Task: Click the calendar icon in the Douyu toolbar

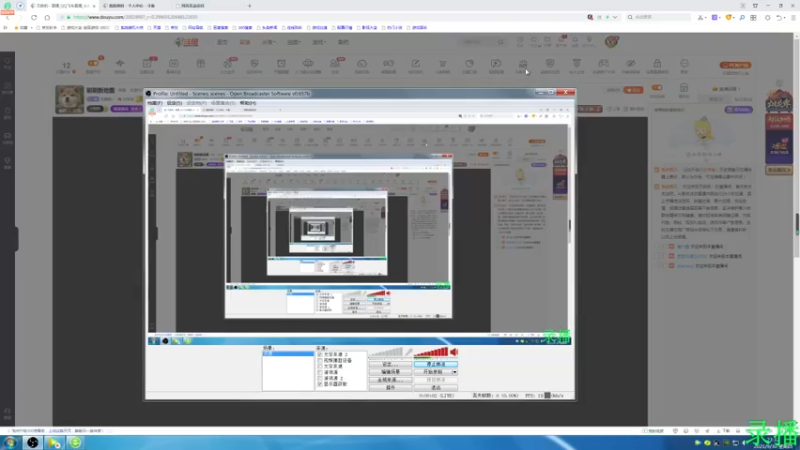Action: pos(173,63)
